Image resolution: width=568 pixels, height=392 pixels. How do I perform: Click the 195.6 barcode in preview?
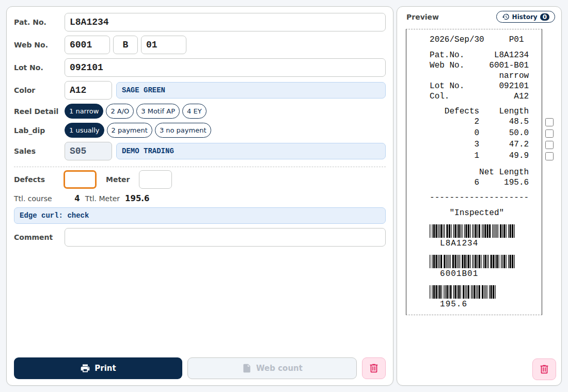point(463,292)
